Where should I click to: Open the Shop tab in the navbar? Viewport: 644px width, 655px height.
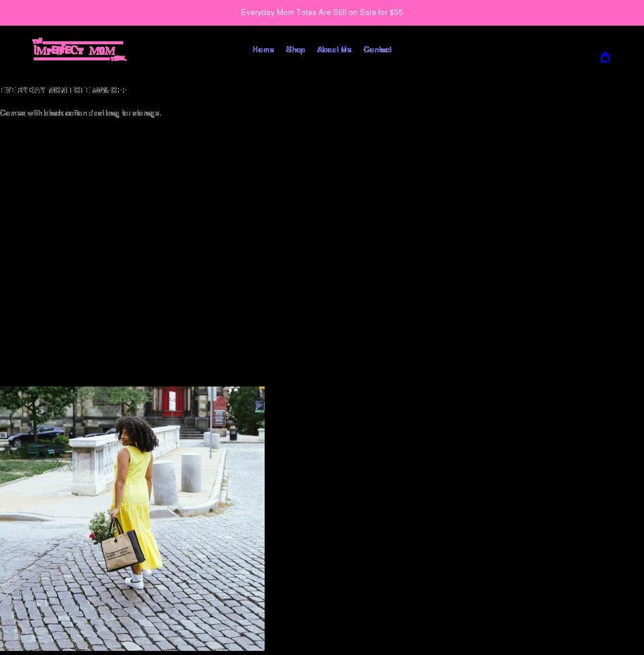pyautogui.click(x=295, y=49)
